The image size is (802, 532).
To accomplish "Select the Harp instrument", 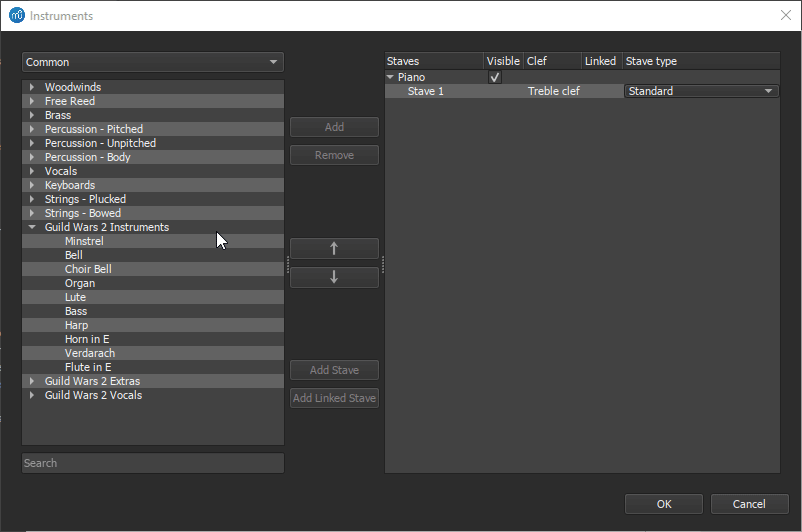I will tap(152, 325).
